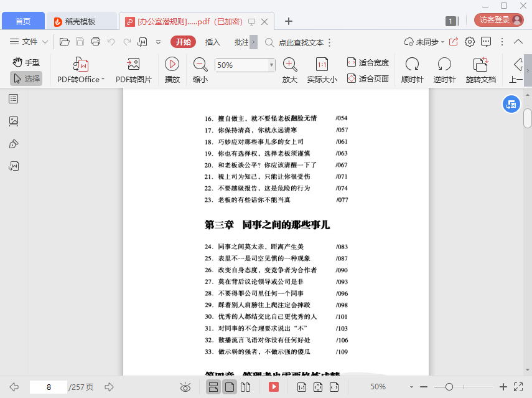The width and height of the screenshot is (532, 398).
Task: Click PDF转图片 button
Action: point(134,70)
